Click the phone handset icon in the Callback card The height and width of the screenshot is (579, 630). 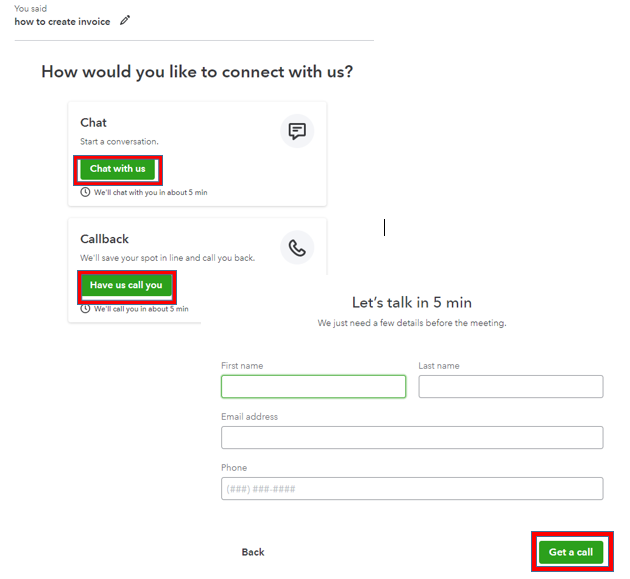click(x=297, y=247)
